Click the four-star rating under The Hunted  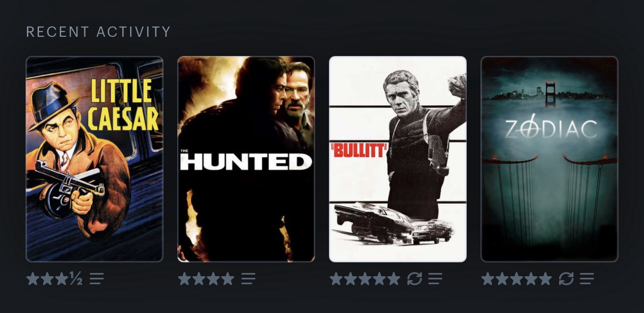pos(206,278)
